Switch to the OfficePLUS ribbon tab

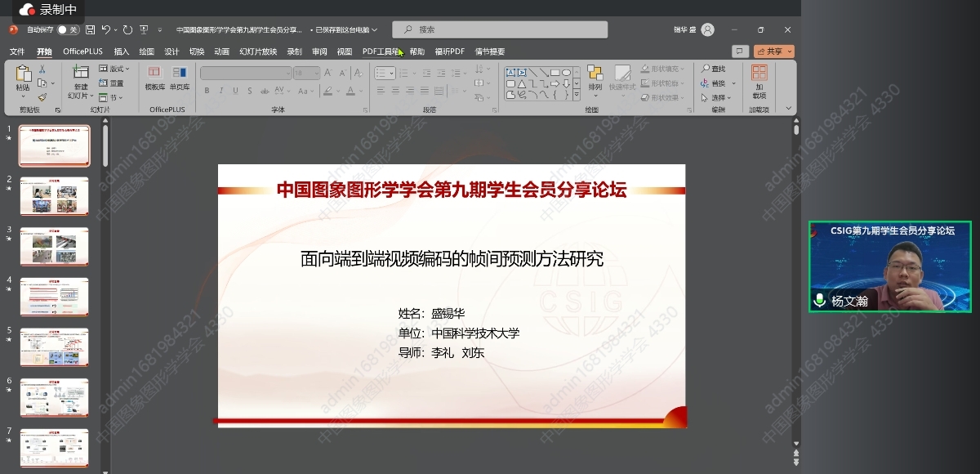(x=83, y=51)
